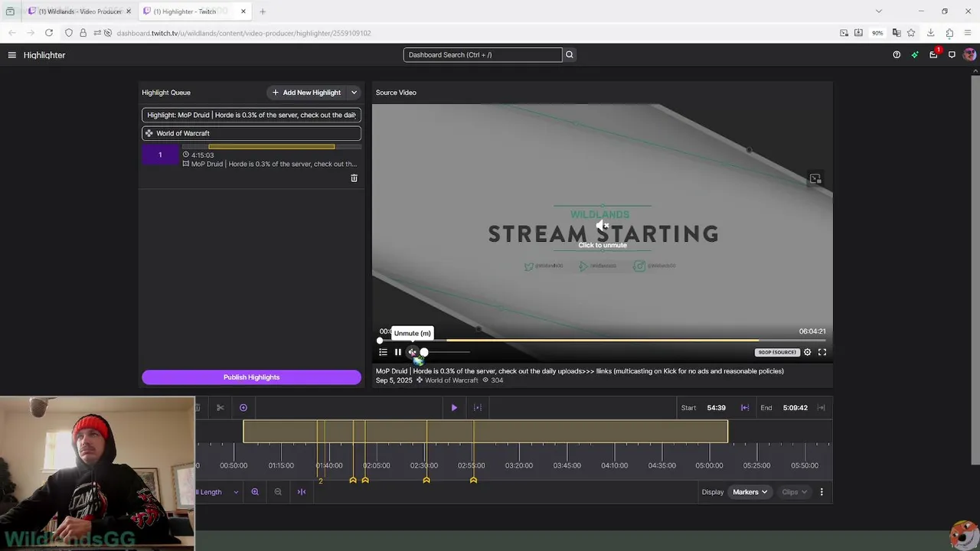The height and width of the screenshot is (551, 980).
Task: Click the video seek progress bar
Action: pos(603,341)
